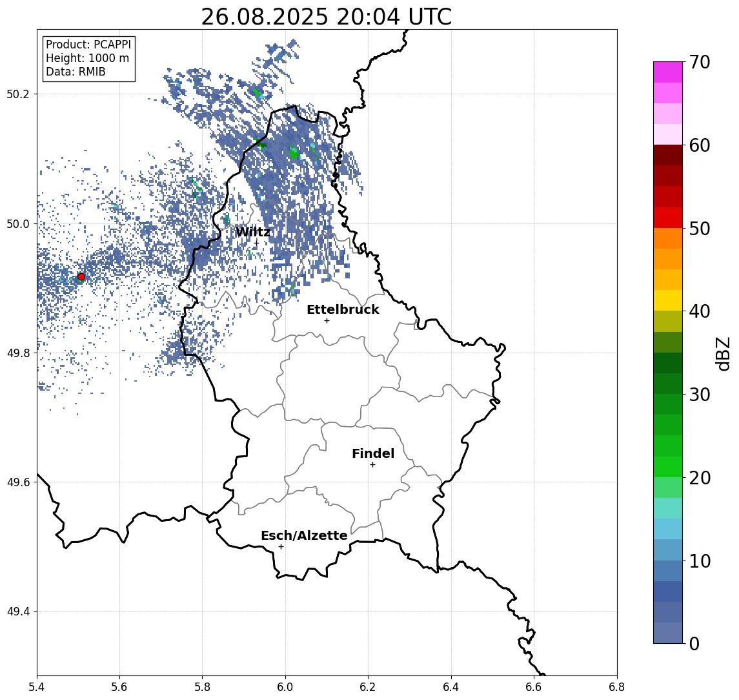Click the red dot radar location marker
The width and height of the screenshot is (739, 700).
(x=81, y=277)
